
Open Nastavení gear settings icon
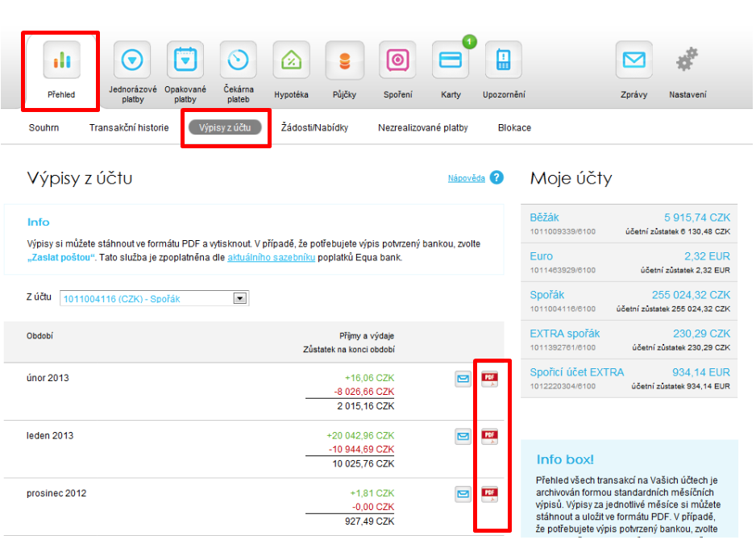(x=687, y=61)
